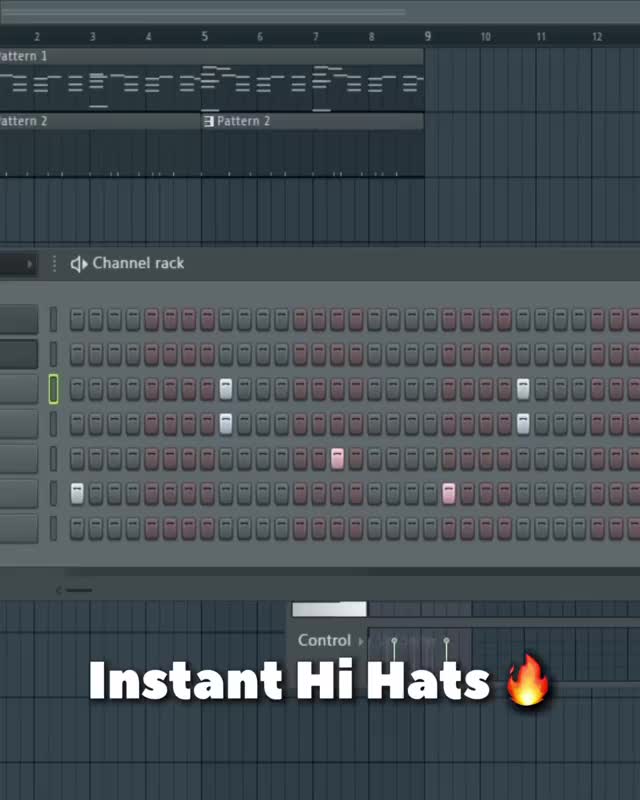Jump to bar 4 on the playlist timeline

(149, 37)
